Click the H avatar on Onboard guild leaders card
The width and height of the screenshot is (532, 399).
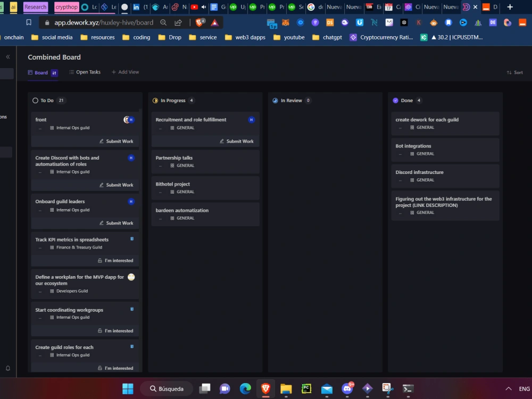(131, 202)
